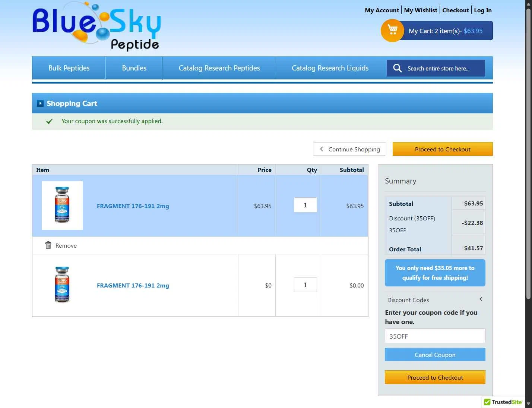Click quantity field of $63.95 item
The height and width of the screenshot is (408, 532).
pyautogui.click(x=305, y=205)
